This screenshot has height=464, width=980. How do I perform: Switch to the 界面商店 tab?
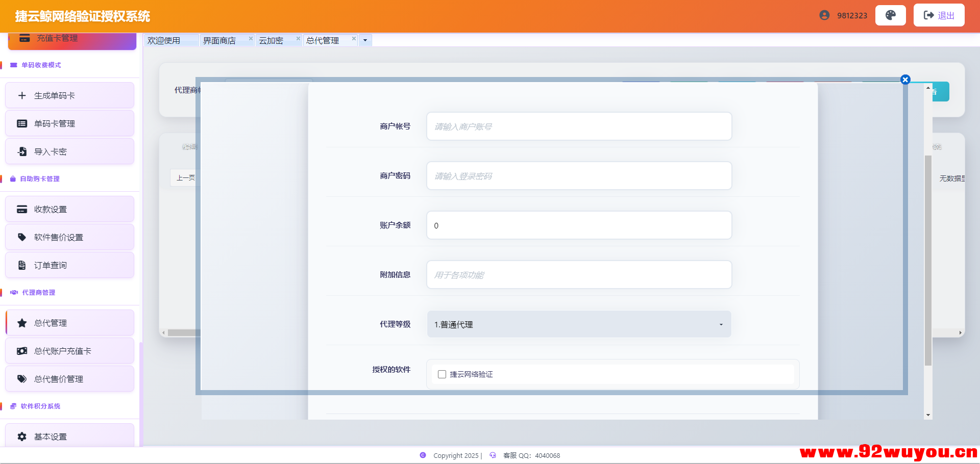pyautogui.click(x=219, y=40)
